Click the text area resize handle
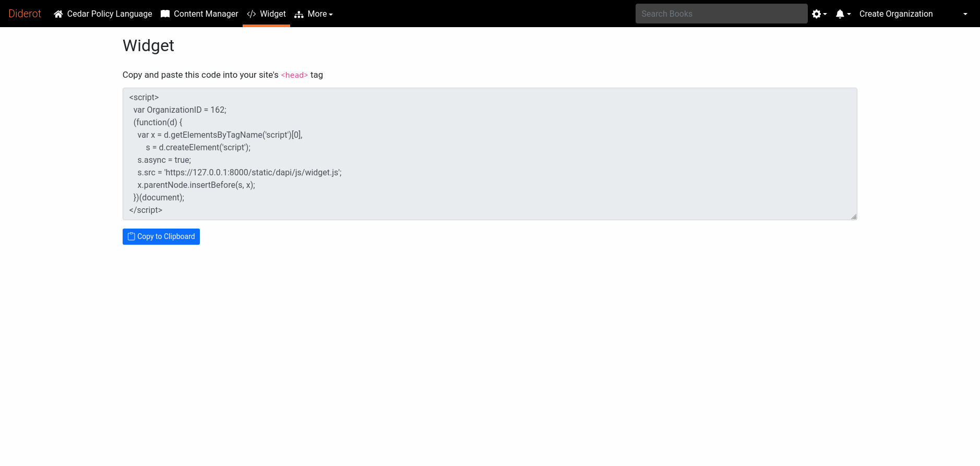The height and width of the screenshot is (466, 980). click(x=854, y=217)
